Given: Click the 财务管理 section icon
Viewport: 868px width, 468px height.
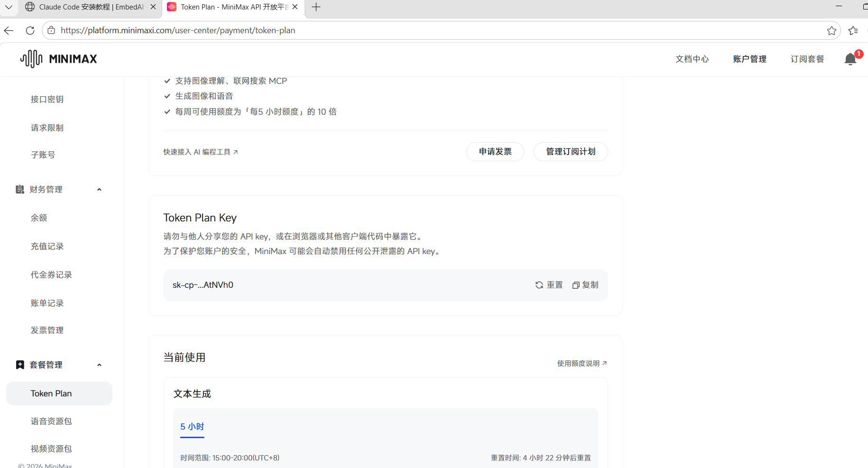Looking at the screenshot, I should (20, 189).
